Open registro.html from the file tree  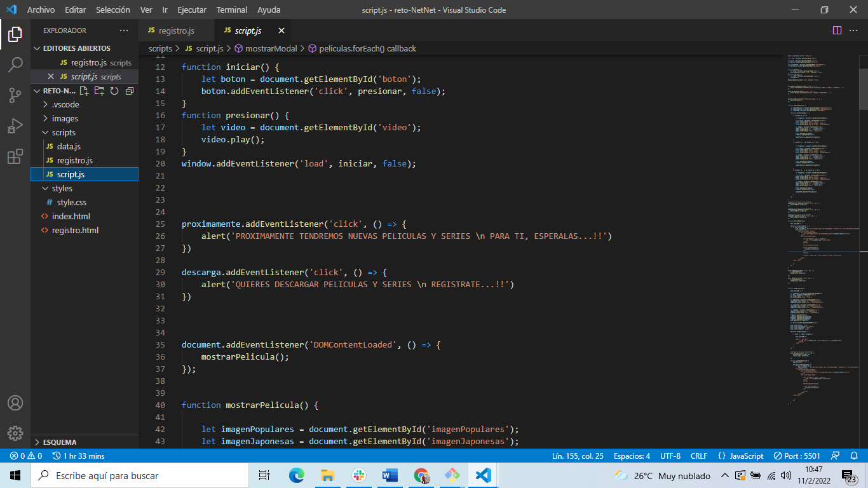point(84,231)
